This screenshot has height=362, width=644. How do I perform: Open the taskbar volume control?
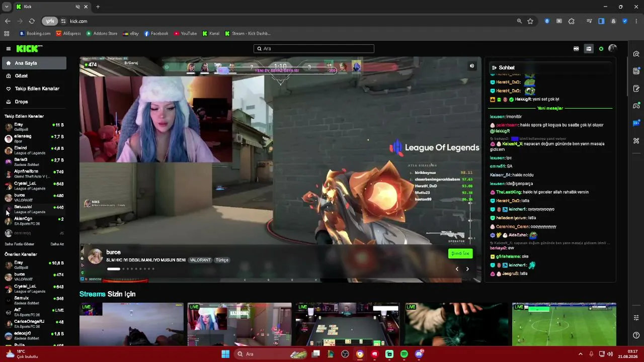tap(610, 354)
